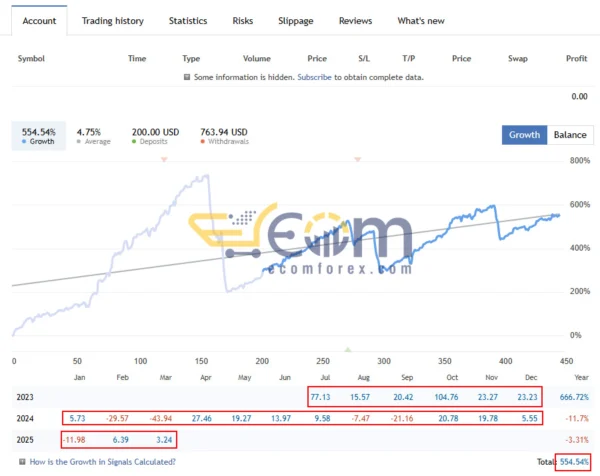Screen dimensions: 600x476
Task: Click the Subscribe link
Action: (x=313, y=77)
